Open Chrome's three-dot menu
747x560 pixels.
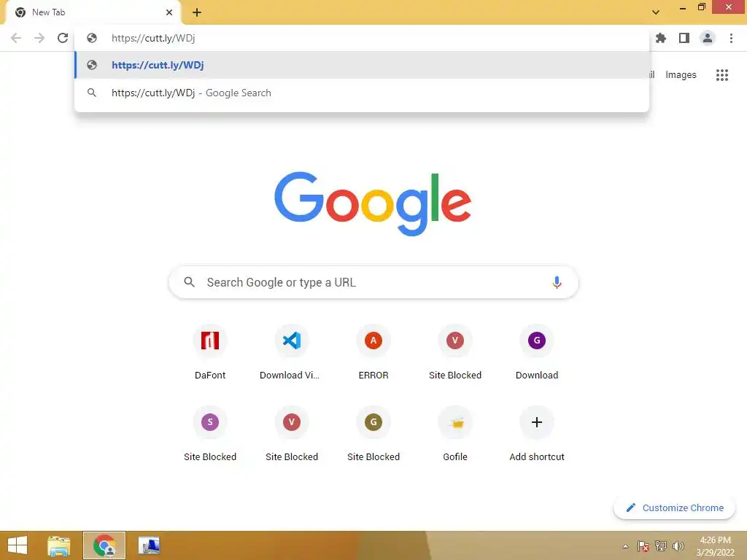731,38
